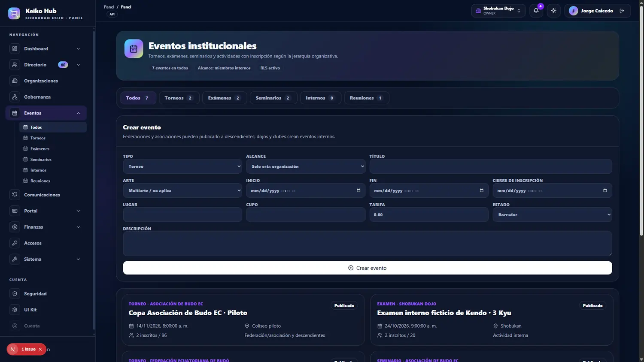The width and height of the screenshot is (644, 362).
Task: Click the API badge under breadcrumb
Action: pyautogui.click(x=112, y=14)
